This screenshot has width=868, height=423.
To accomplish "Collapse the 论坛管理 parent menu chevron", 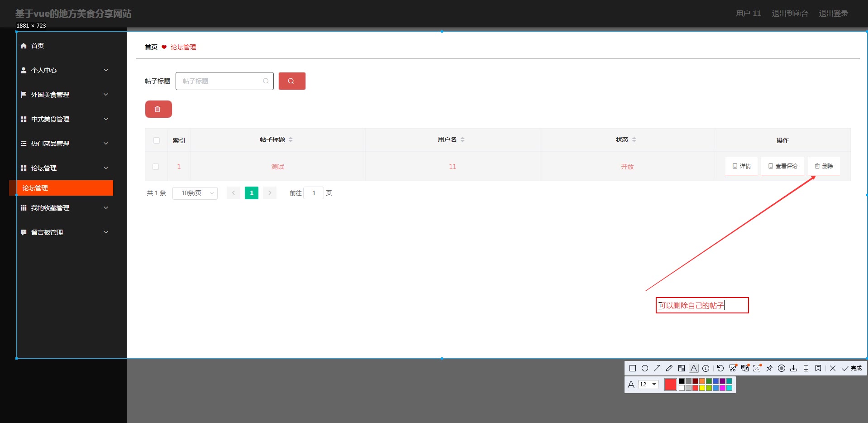I will 106,168.
